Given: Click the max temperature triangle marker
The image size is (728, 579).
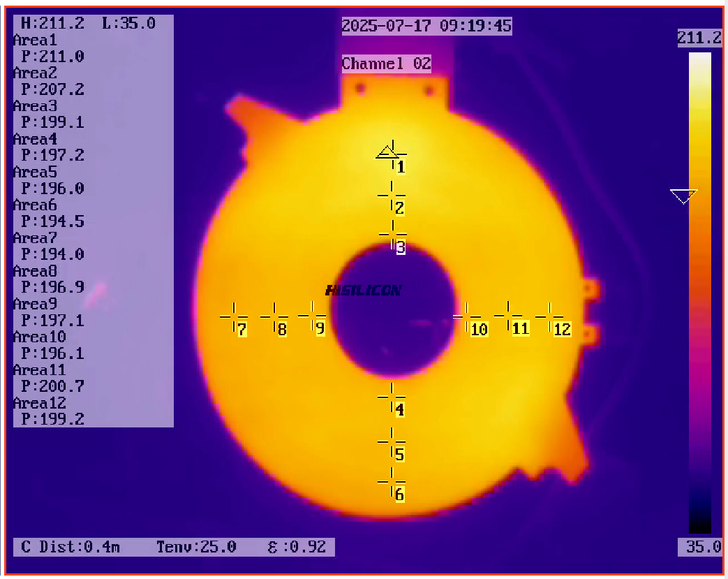Looking at the screenshot, I should pyautogui.click(x=385, y=152).
